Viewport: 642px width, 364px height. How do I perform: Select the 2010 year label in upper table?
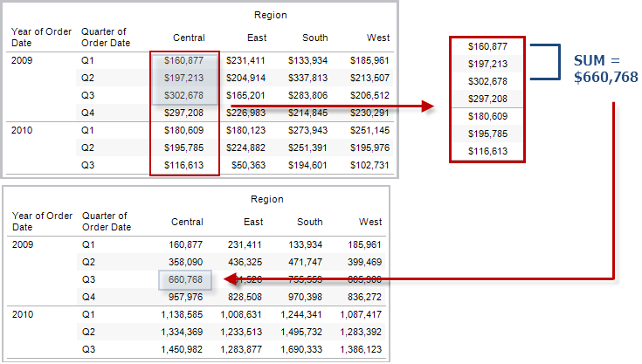tap(23, 129)
